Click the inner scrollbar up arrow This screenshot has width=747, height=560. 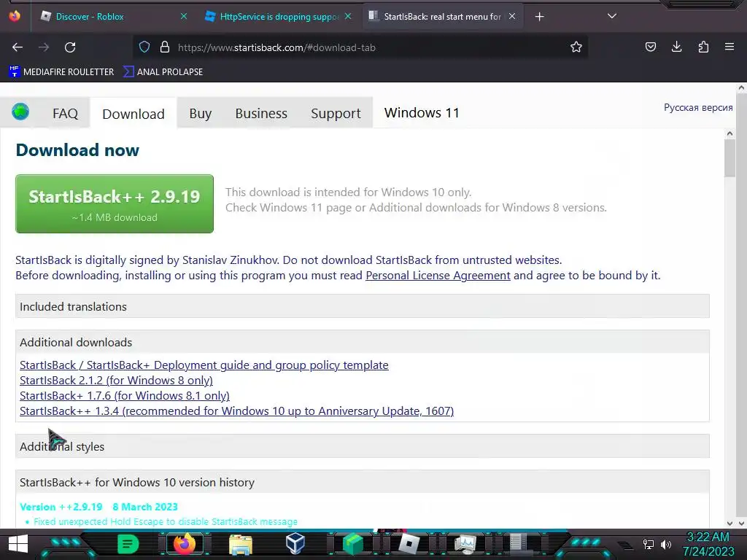(x=729, y=134)
